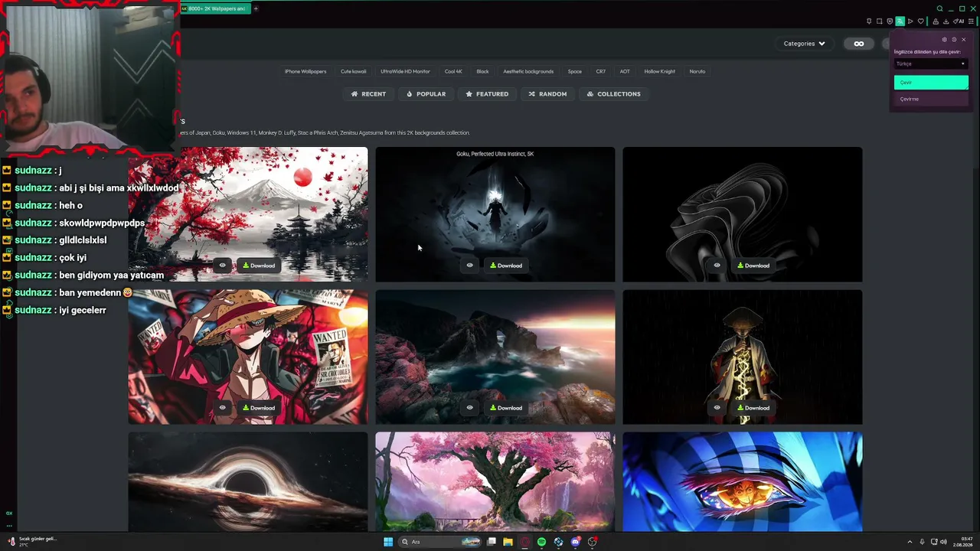Screen dimensions: 980x551
Task: Switch to the Recent tab
Action: (x=368, y=94)
